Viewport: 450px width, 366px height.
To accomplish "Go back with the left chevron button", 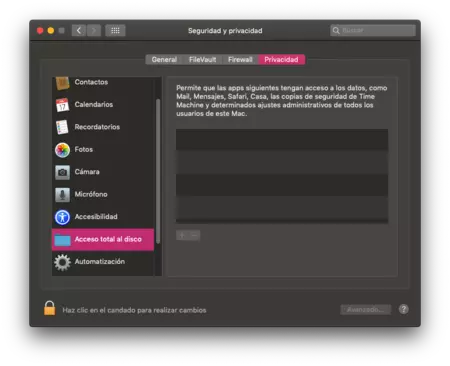I will (x=79, y=31).
